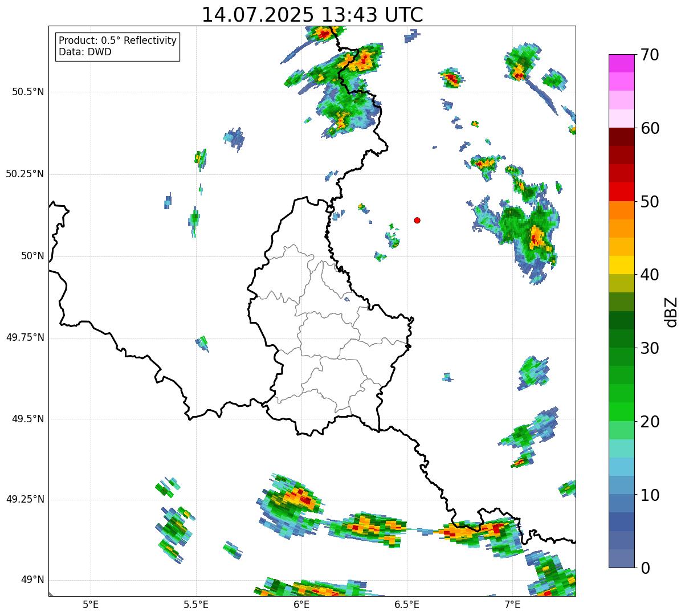Click the latitude label '49.5°N'
Image resolution: width=685 pixels, height=616 pixels.
pyautogui.click(x=28, y=419)
